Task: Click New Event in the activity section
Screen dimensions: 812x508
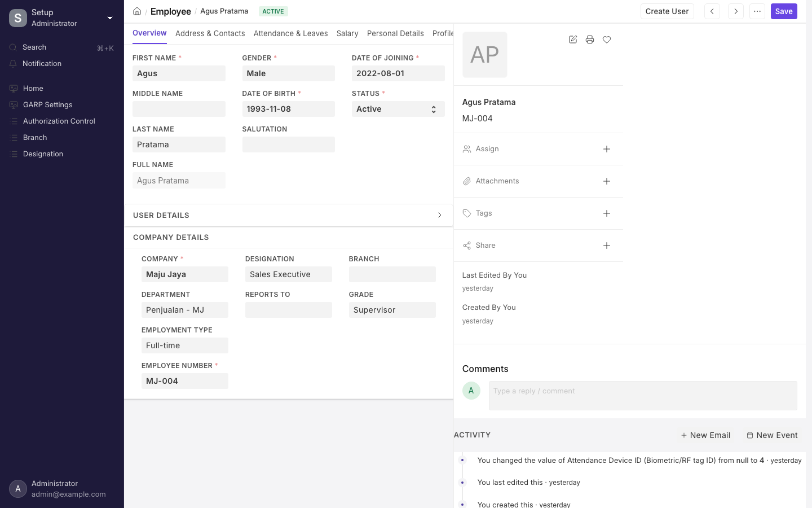Action: point(772,435)
